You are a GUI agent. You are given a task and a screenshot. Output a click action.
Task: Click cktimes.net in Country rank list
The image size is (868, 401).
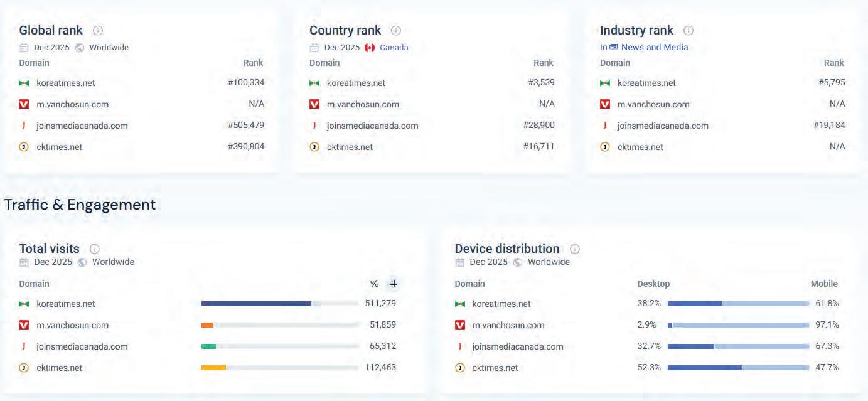[350, 147]
